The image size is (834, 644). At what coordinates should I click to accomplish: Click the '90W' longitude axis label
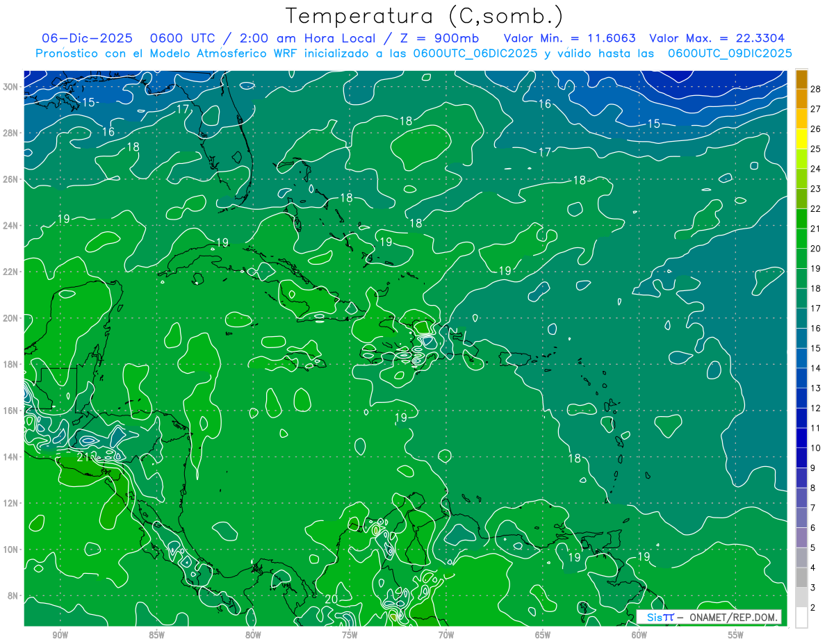click(60, 635)
